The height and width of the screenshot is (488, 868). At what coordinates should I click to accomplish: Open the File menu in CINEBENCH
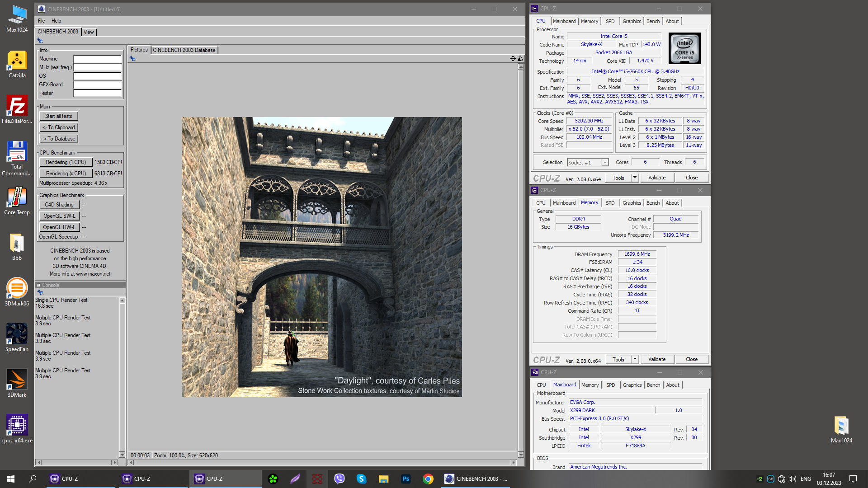pyautogui.click(x=42, y=21)
